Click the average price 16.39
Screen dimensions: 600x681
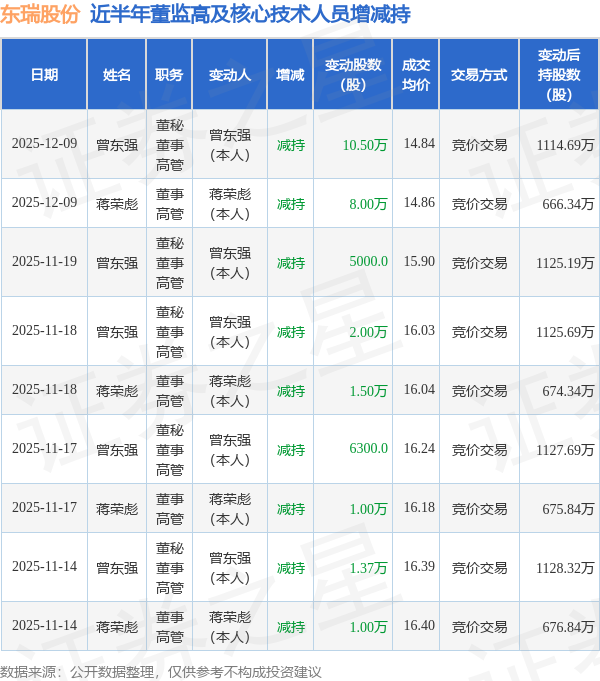coord(419,566)
